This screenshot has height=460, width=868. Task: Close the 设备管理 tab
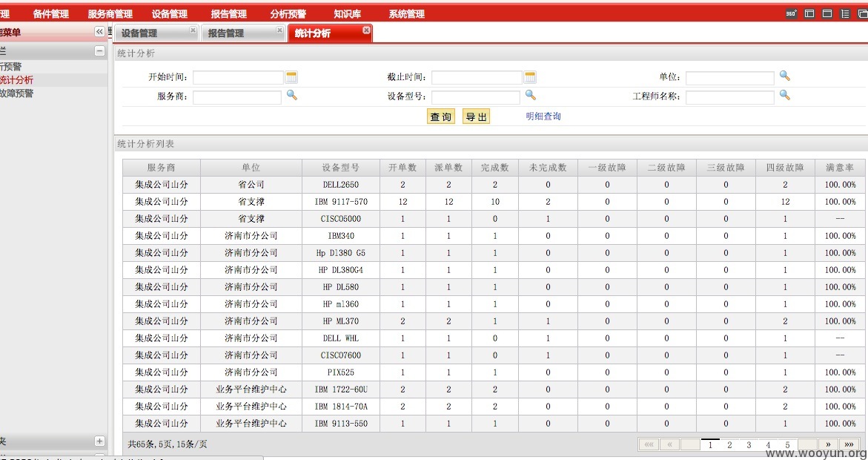[193, 30]
